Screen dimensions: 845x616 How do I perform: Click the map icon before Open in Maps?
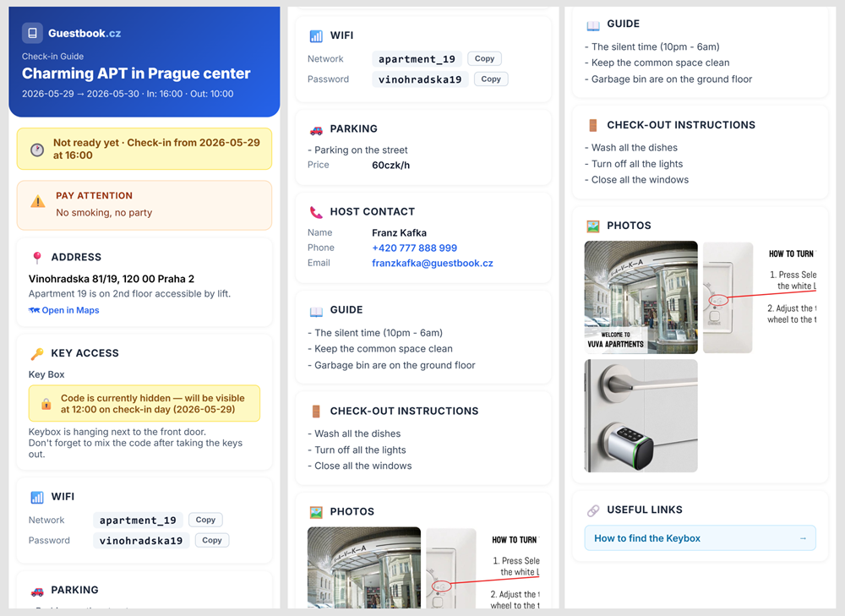pyautogui.click(x=34, y=310)
